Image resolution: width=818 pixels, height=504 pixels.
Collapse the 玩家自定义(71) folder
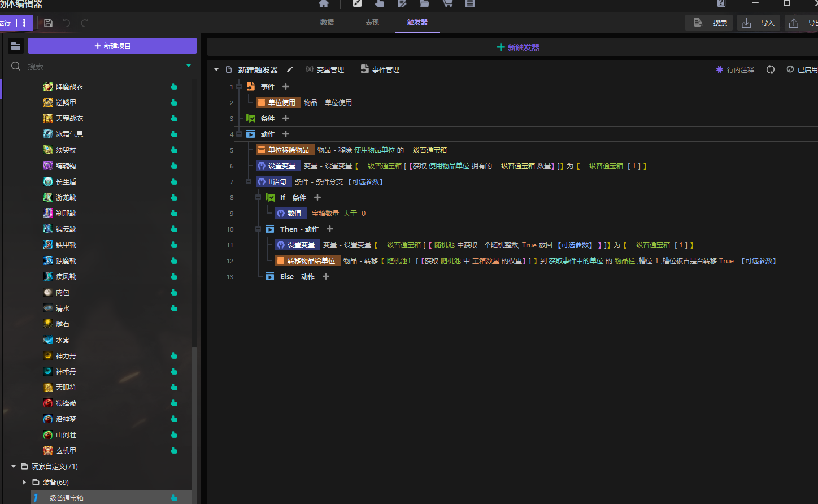[x=14, y=466]
